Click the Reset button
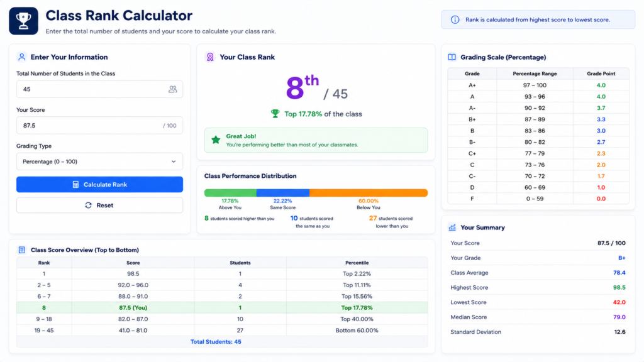Image resolution: width=644 pixels, height=362 pixels. (99, 206)
